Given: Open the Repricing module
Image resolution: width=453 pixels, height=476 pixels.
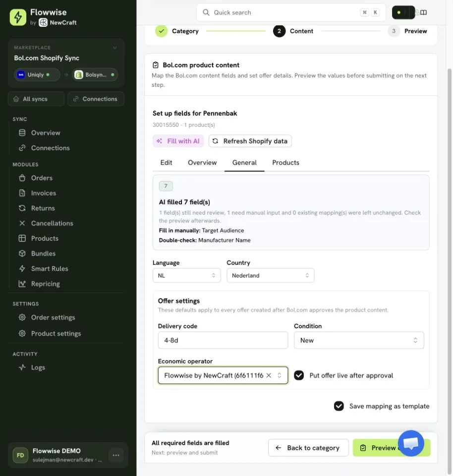Looking at the screenshot, I should click(45, 284).
